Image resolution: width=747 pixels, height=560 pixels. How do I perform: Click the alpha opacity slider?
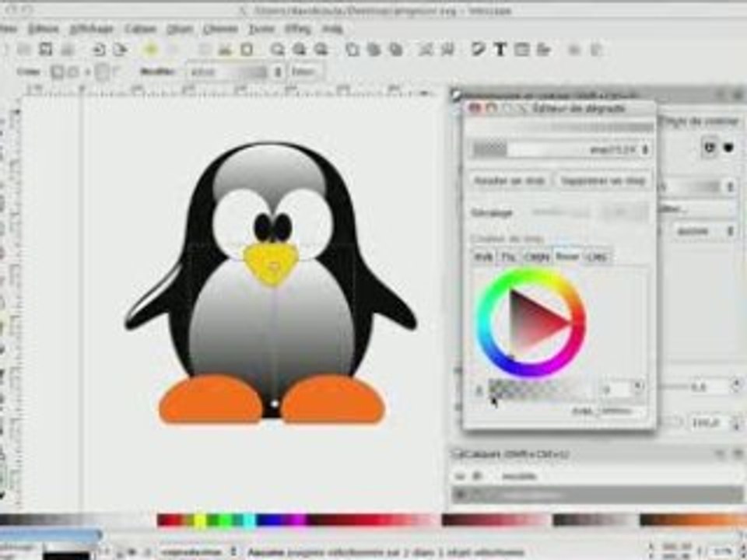coord(542,390)
